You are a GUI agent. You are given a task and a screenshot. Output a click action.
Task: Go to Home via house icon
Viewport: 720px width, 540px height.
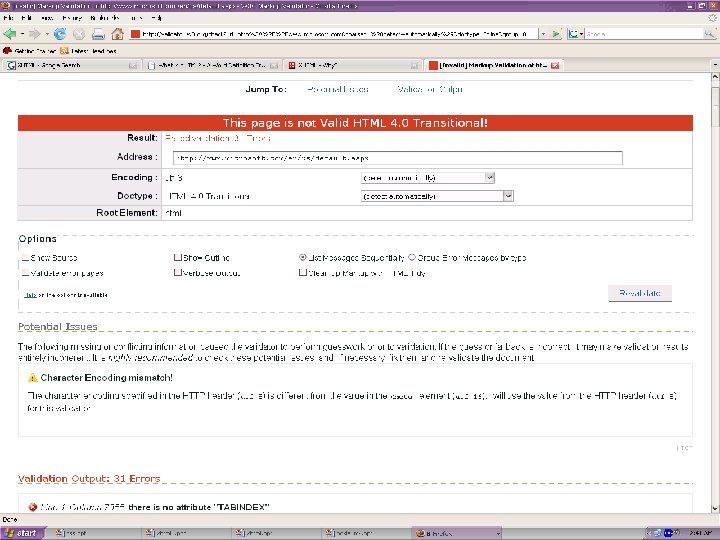tap(118, 34)
